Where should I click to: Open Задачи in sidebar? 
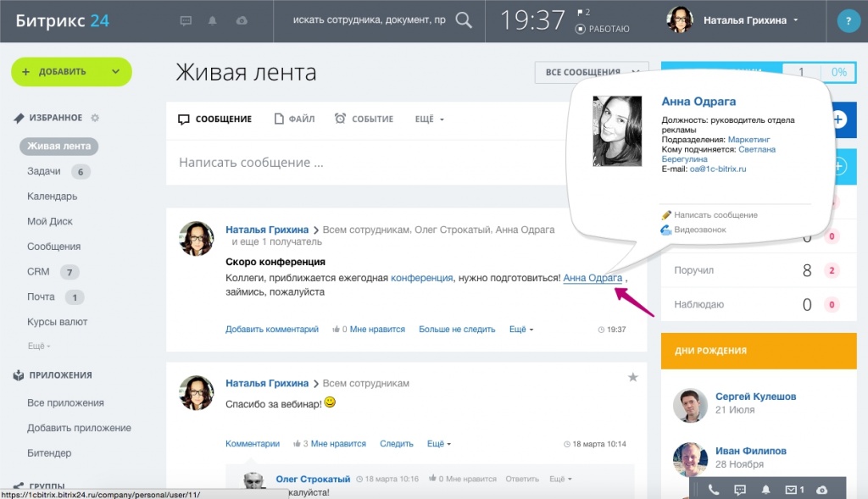(x=44, y=171)
